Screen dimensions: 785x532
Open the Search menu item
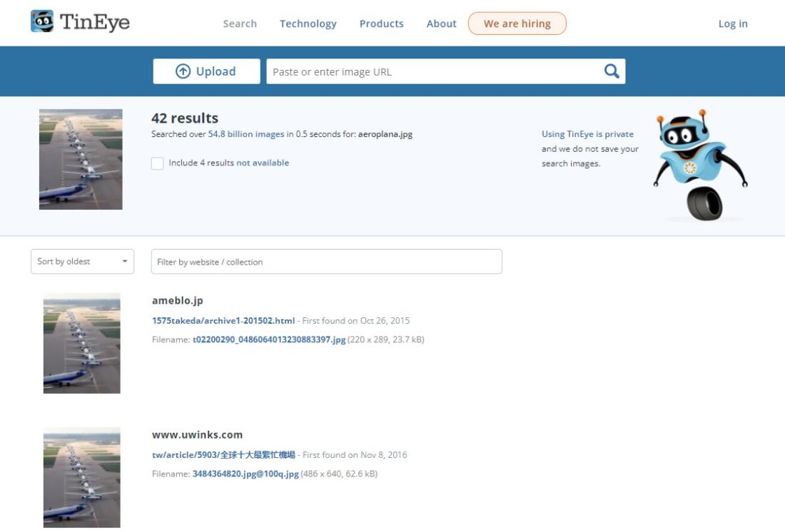coord(240,24)
